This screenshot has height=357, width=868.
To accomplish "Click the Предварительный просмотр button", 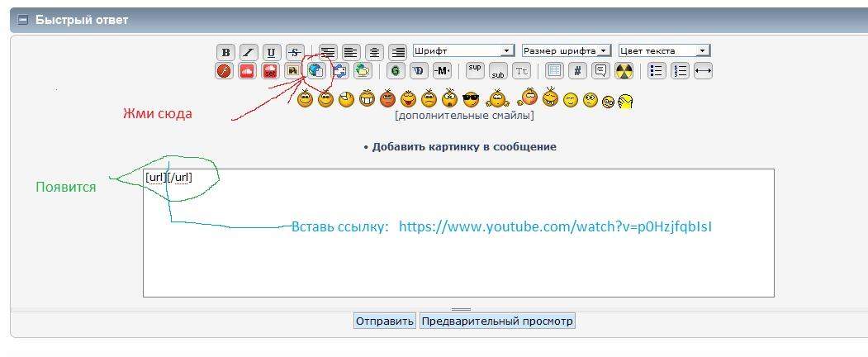I will 497,321.
